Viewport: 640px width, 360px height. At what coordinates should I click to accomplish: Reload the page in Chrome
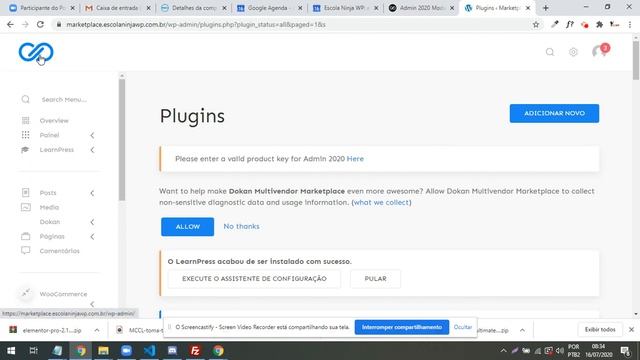(40, 24)
